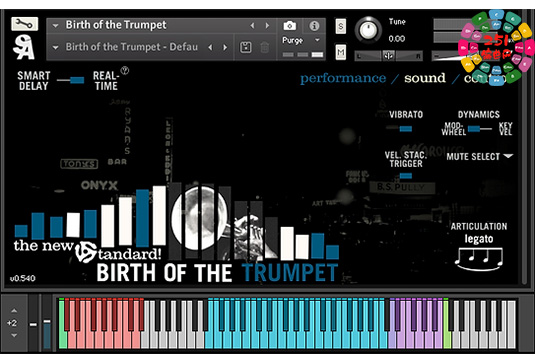
Task: Click the trumpet bell image
Action: click(199, 219)
